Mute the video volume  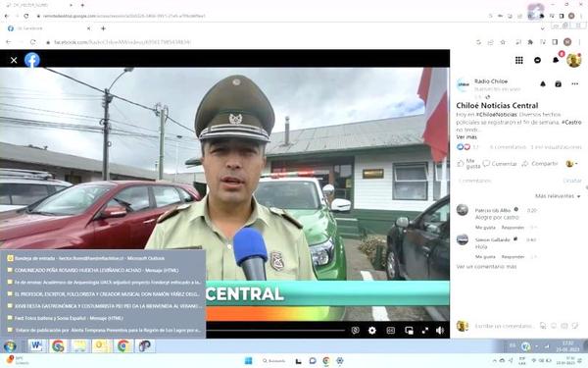click(x=440, y=331)
